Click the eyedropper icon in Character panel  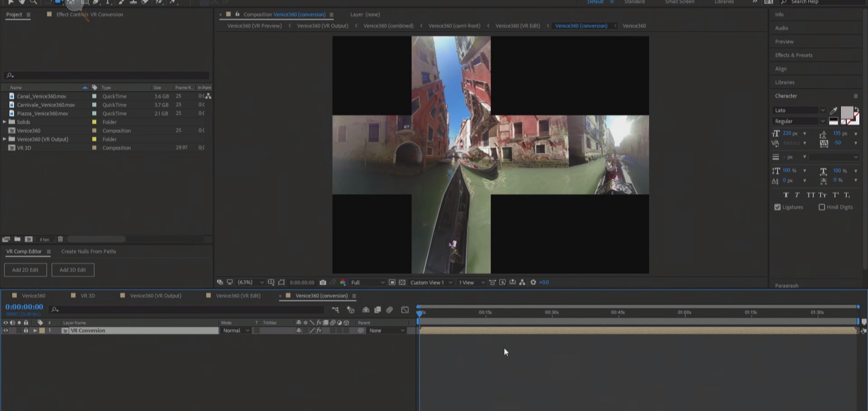[834, 110]
